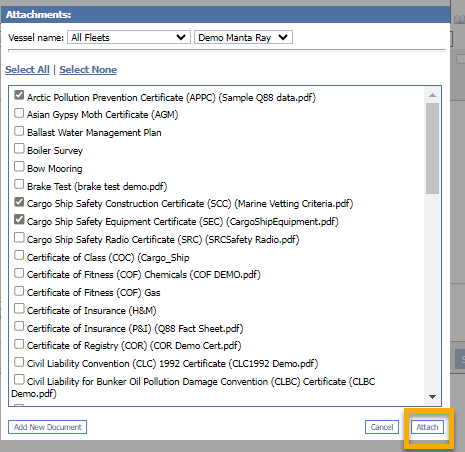Click Add New Document button
465x452 pixels.
pyautogui.click(x=47, y=427)
